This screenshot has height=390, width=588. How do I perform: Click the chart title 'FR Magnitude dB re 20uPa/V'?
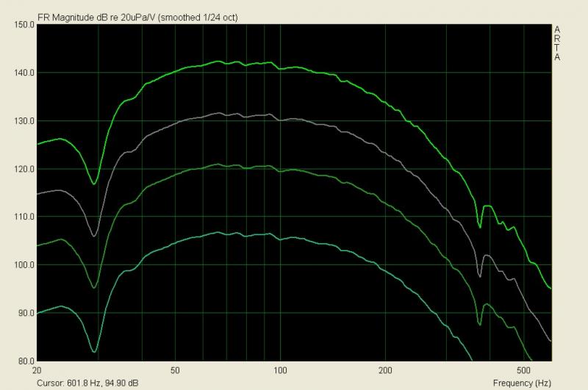click(x=96, y=17)
